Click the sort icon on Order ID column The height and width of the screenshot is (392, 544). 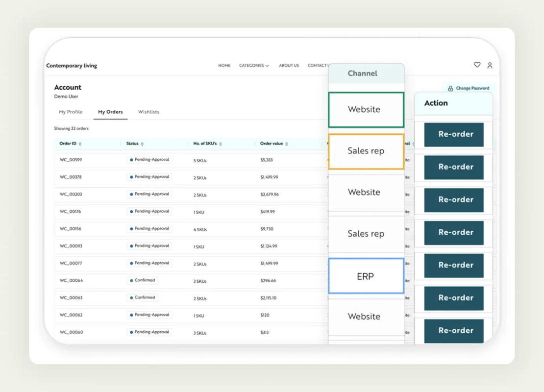pyautogui.click(x=79, y=143)
